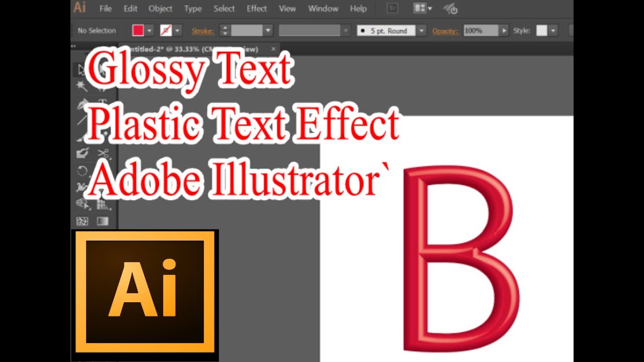Open Adobe Bridge via Br icon

tap(393, 8)
